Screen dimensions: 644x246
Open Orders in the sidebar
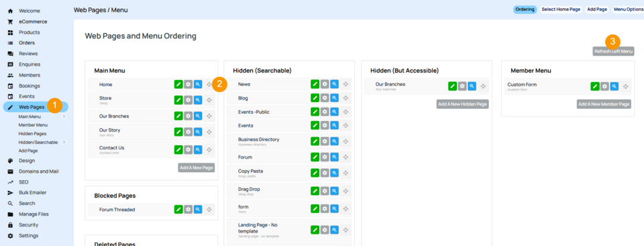click(x=27, y=43)
